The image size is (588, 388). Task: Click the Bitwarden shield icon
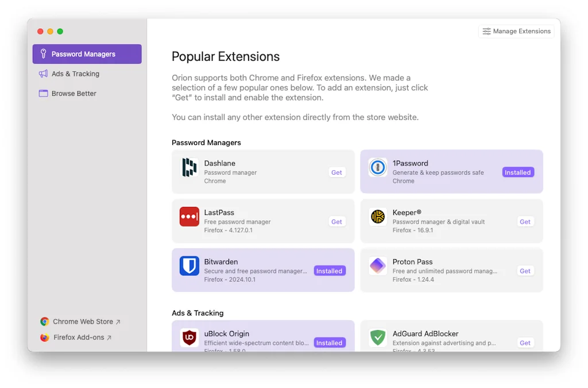189,266
